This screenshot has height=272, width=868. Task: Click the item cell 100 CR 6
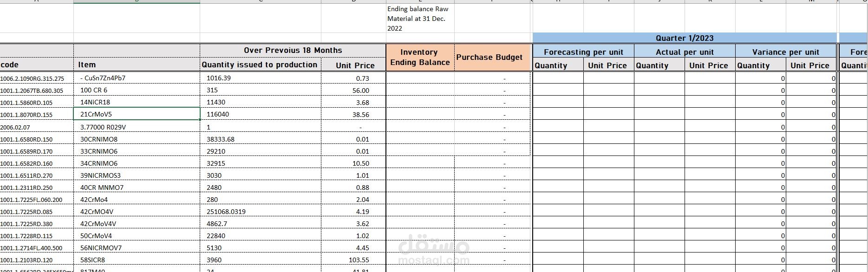pos(137,90)
